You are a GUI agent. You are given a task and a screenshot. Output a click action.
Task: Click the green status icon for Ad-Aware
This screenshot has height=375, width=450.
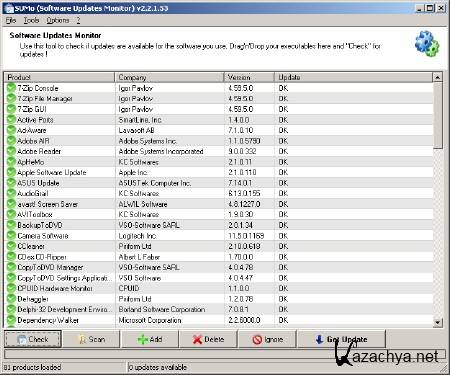11,130
